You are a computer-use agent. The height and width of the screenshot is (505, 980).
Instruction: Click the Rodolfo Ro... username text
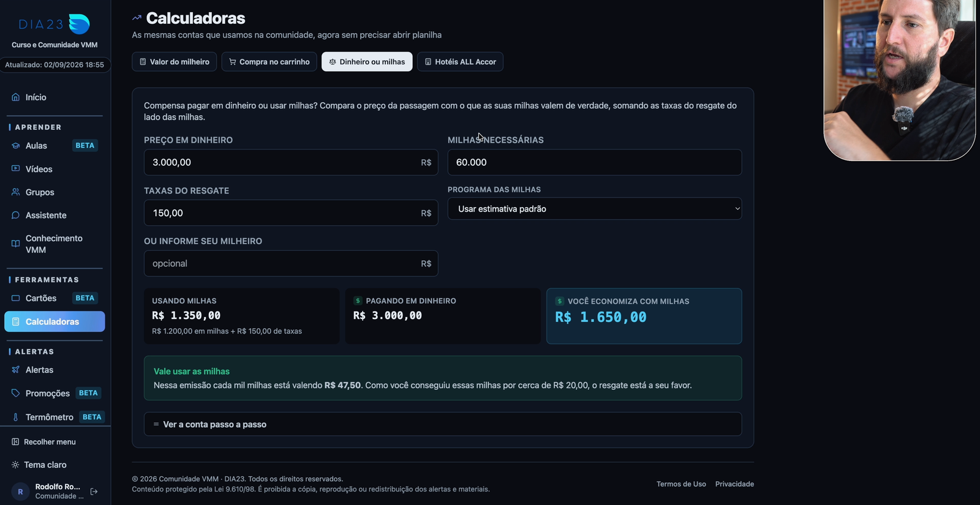(58, 487)
